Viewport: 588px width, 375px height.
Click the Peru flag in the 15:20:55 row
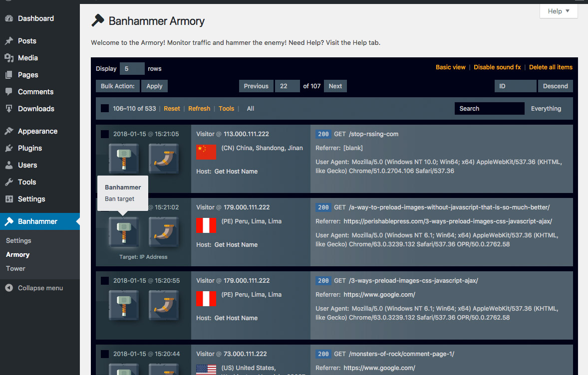[206, 299]
